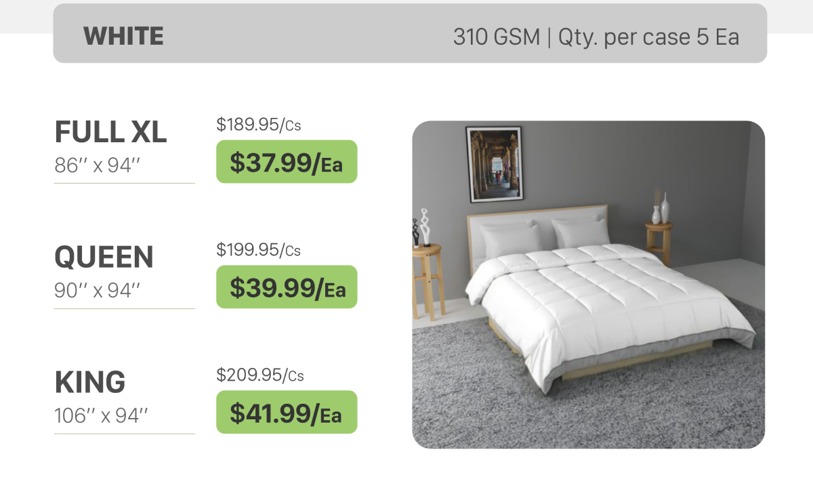Click the WHITE color header label
Viewport: 813px width, 504px height.
tap(123, 36)
